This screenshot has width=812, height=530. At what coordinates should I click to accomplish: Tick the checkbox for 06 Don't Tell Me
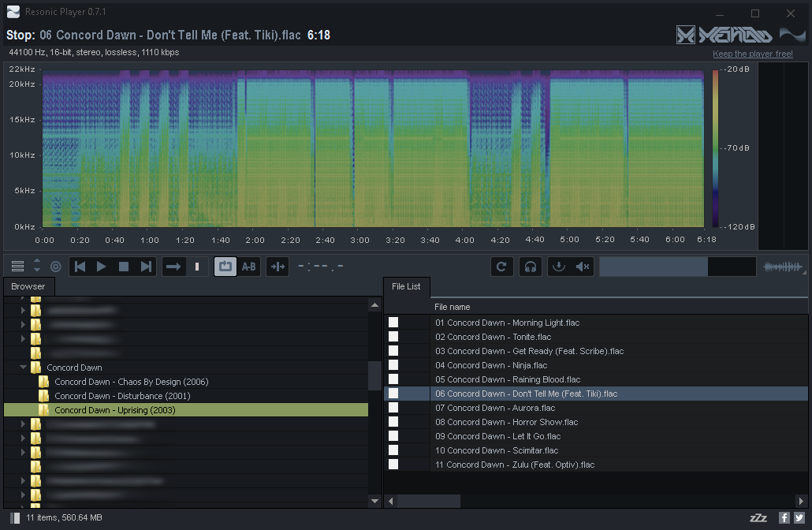pyautogui.click(x=393, y=394)
